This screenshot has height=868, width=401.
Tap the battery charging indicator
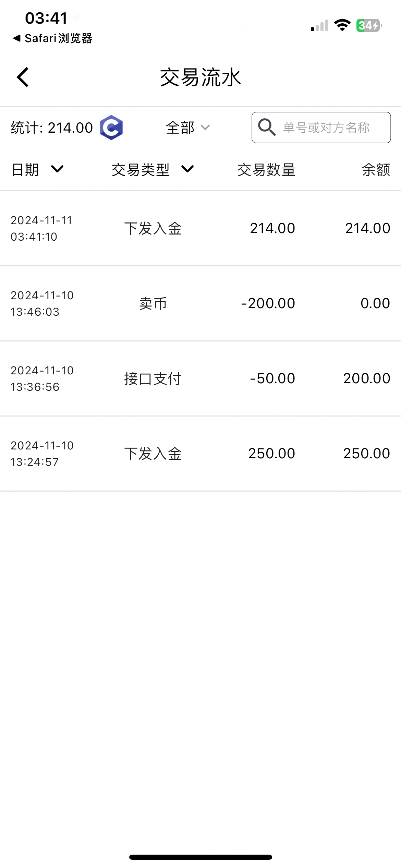pos(369,25)
